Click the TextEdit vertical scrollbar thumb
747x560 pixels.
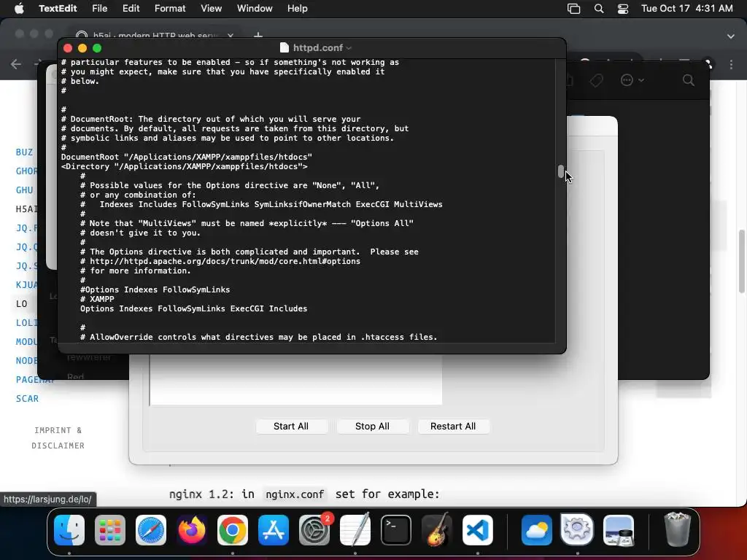561,171
